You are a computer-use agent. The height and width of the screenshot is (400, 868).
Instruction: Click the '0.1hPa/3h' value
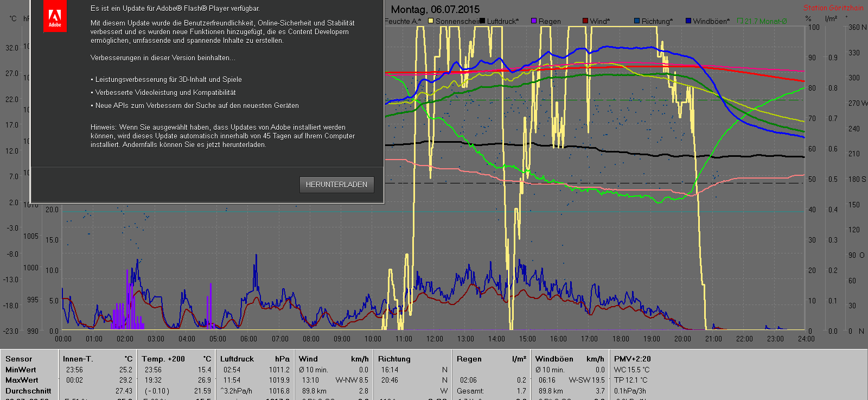click(x=629, y=391)
